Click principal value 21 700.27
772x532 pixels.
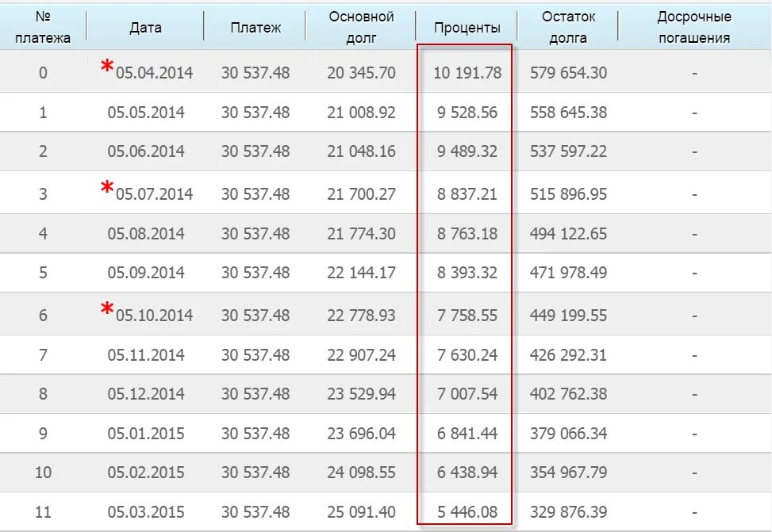361,194
